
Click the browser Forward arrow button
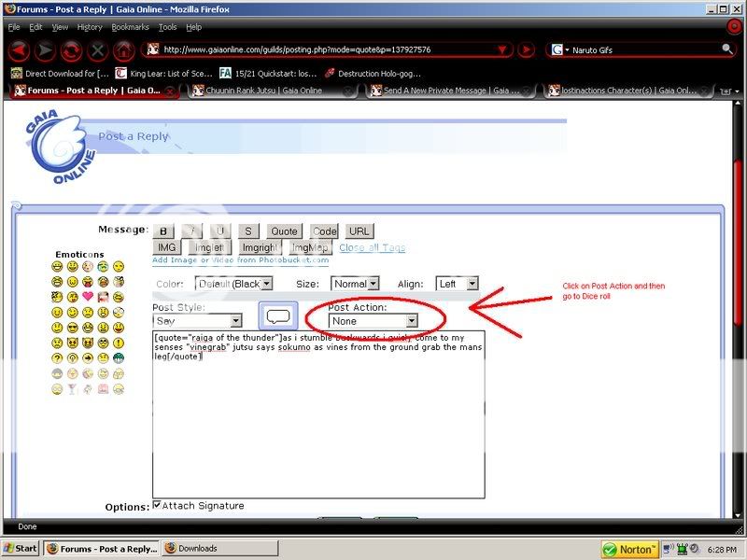tap(45, 50)
